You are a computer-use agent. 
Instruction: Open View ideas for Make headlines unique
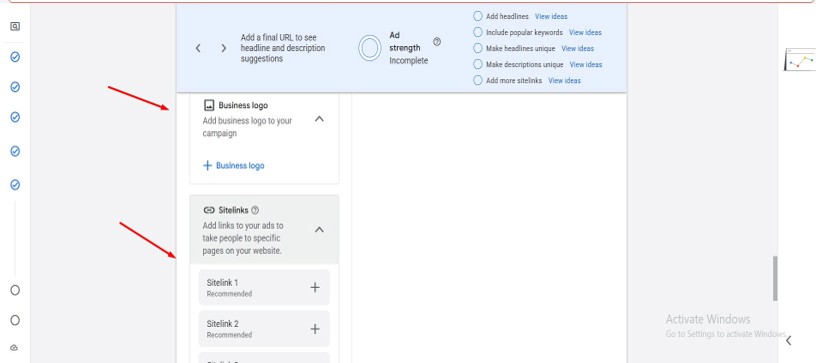tap(578, 48)
